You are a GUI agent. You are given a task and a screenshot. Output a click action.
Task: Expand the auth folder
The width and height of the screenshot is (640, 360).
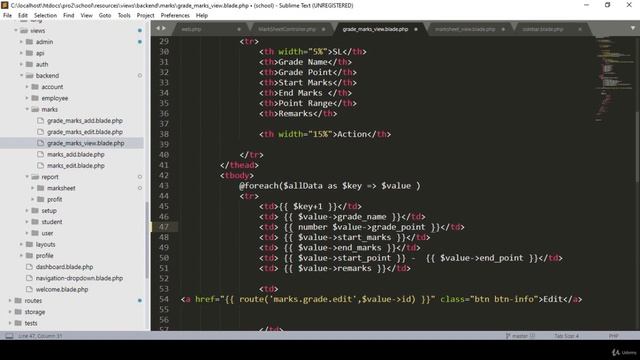[21, 64]
